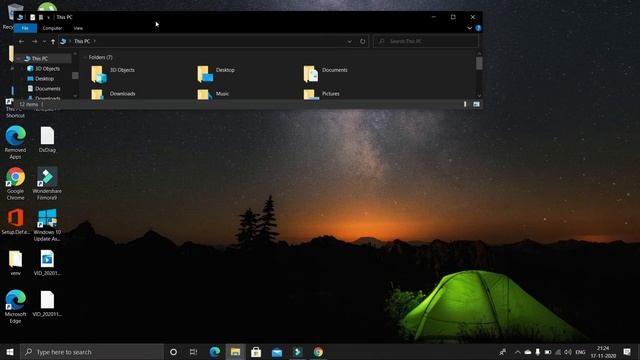Click the taskbar search box
This screenshot has height=360, width=640.
(92, 352)
